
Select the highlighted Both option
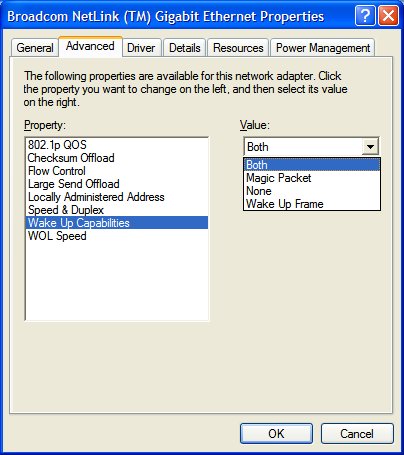(312, 165)
